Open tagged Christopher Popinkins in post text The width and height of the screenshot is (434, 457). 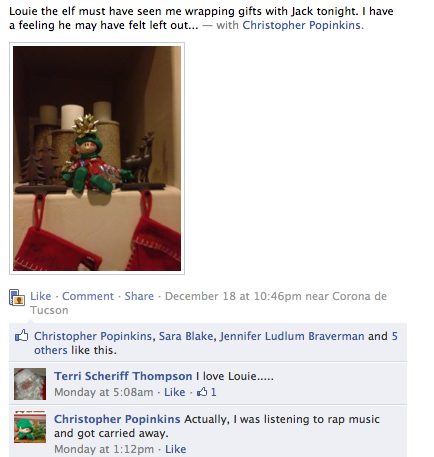303,25
